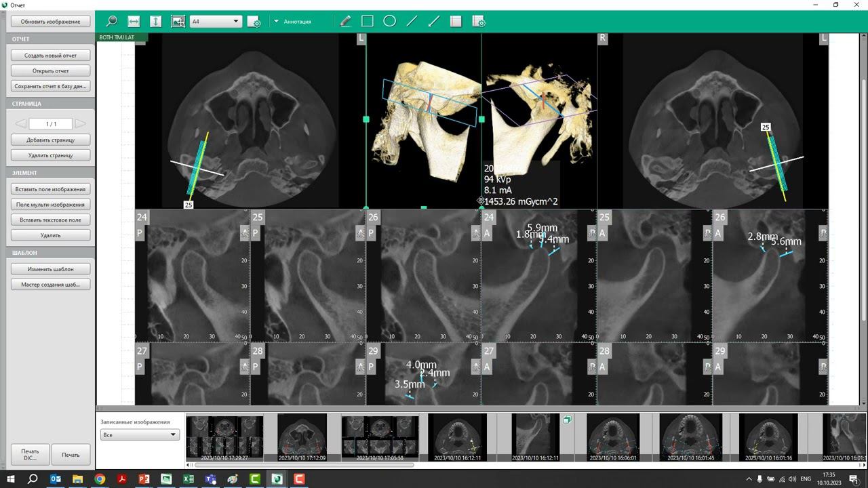
Task: Open Outlook from the taskbar
Action: tap(56, 479)
